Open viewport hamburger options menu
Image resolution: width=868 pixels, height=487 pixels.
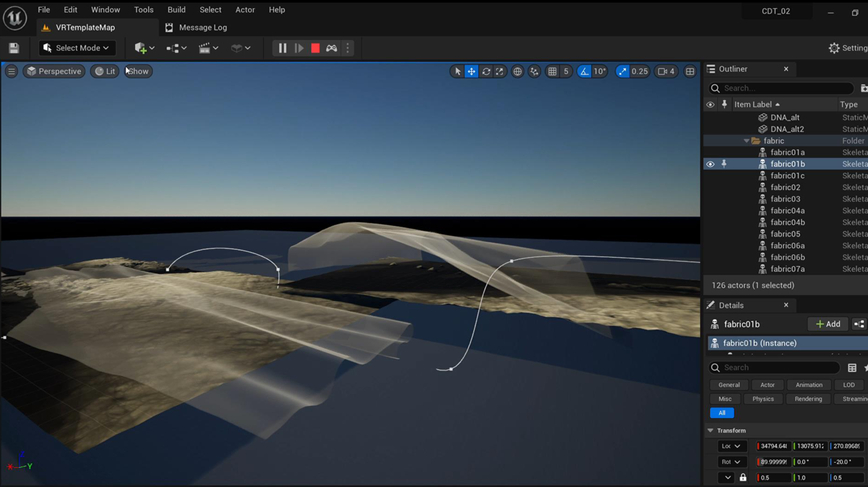(x=11, y=71)
